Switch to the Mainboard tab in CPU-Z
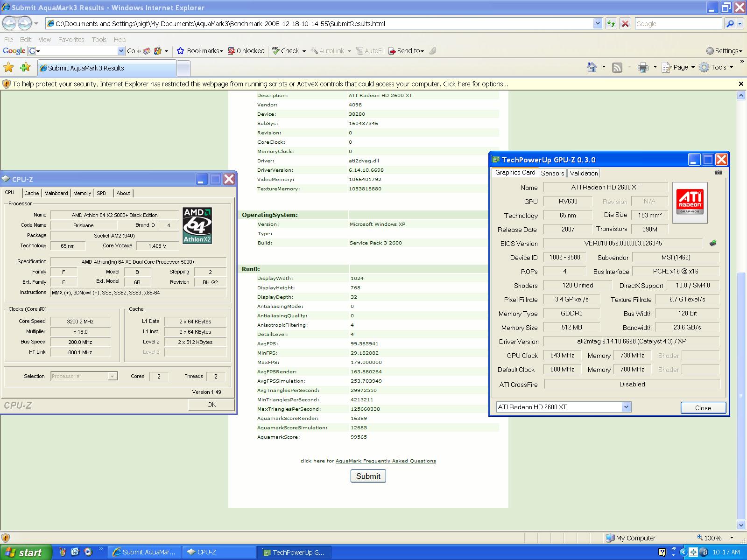The width and height of the screenshot is (747, 560). point(56,193)
